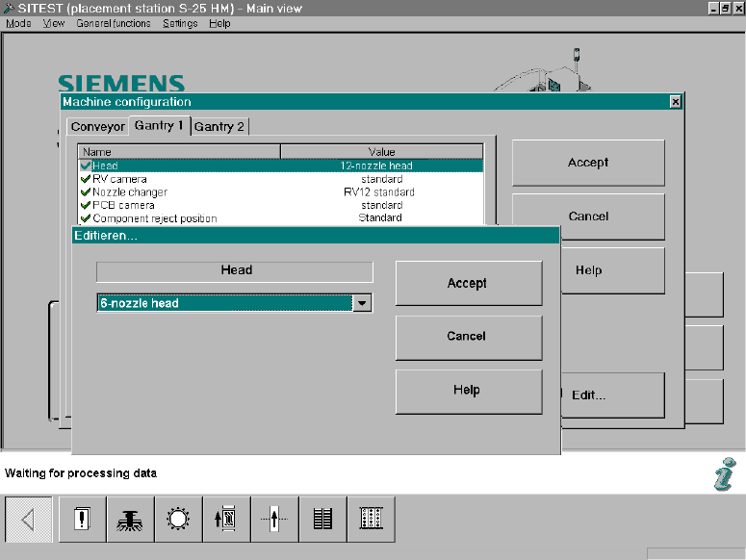The height and width of the screenshot is (560, 746).
Task: Click the up arrow crossing dashed line icon
Action: pos(274,521)
